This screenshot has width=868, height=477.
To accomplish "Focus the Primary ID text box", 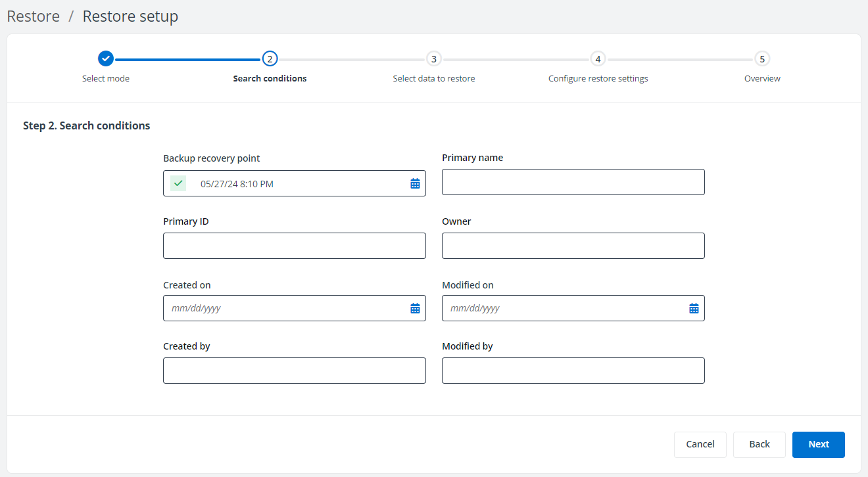I will pyautogui.click(x=294, y=246).
